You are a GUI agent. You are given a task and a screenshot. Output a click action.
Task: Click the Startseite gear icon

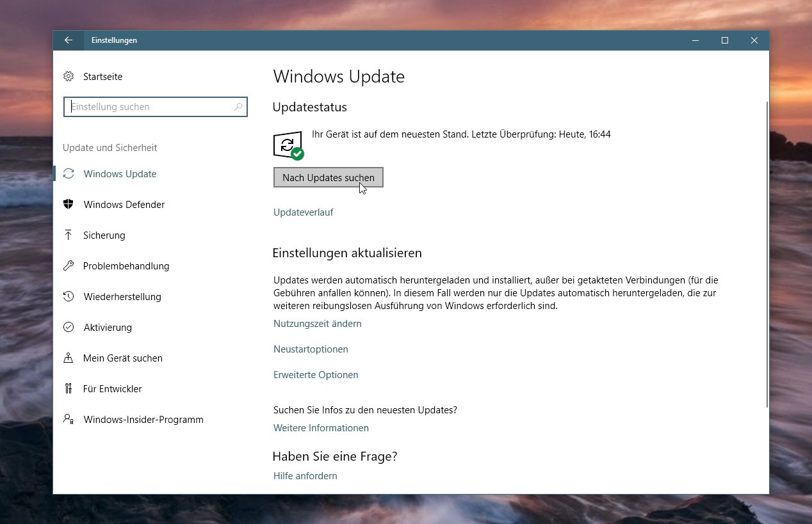(x=69, y=77)
